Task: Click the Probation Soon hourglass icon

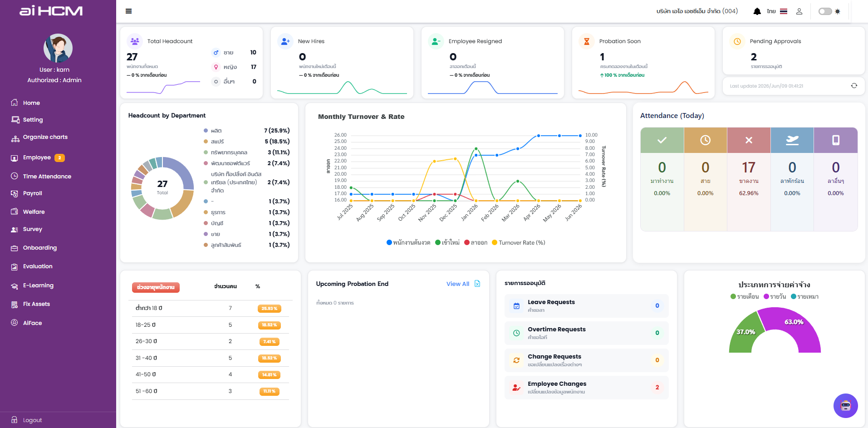Action: pyautogui.click(x=587, y=41)
